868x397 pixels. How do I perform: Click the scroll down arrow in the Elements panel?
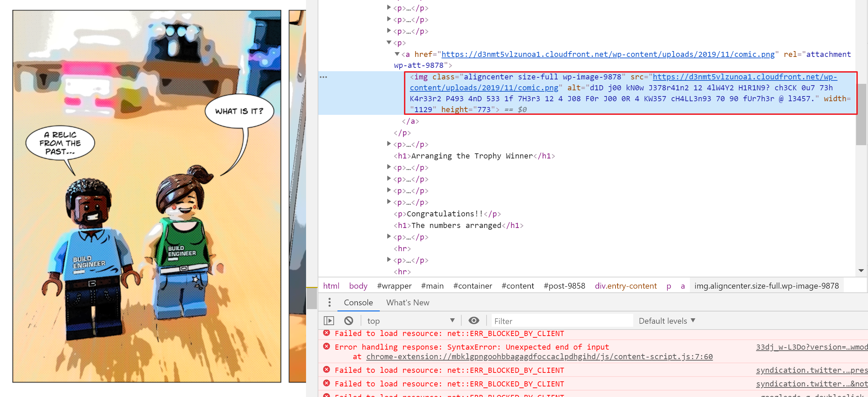[861, 271]
